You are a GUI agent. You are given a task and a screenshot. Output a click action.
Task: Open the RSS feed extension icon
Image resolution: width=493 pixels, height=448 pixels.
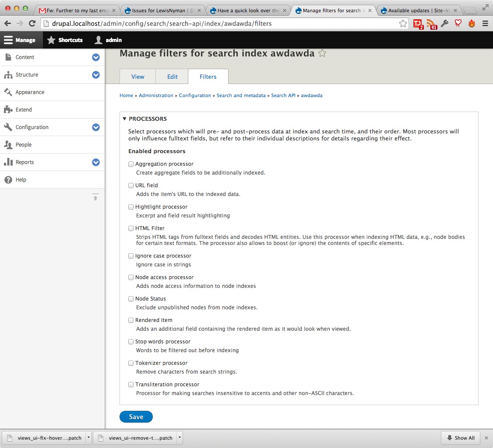(432, 24)
